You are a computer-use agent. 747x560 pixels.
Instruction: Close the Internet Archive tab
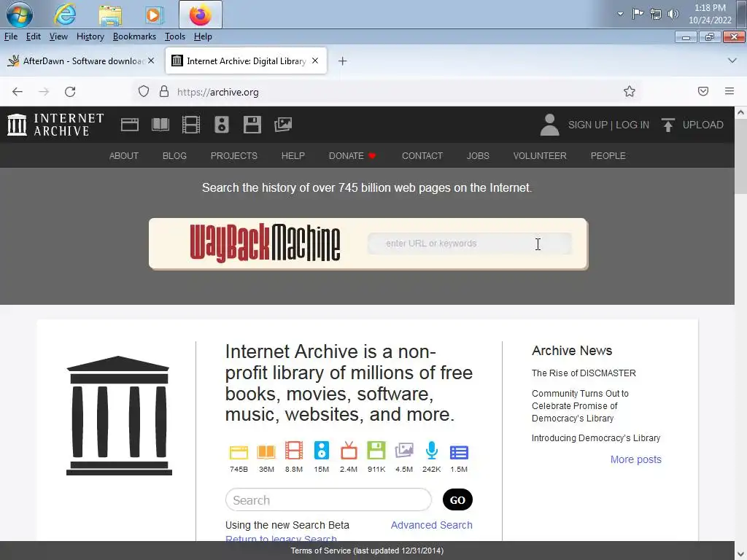pyautogui.click(x=315, y=61)
